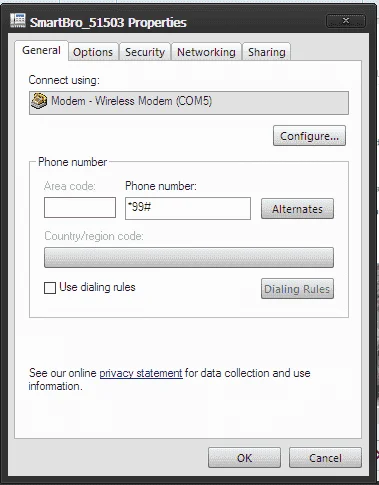Confirm with the OK button

click(244, 458)
